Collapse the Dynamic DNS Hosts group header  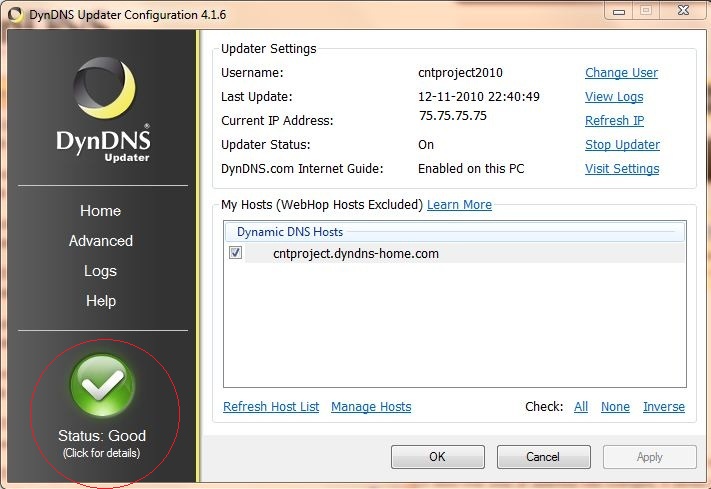click(455, 232)
